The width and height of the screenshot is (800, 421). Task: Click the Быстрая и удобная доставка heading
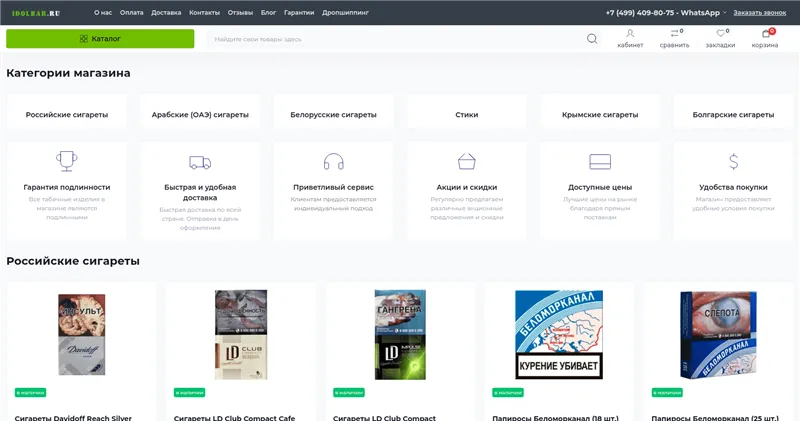click(200, 192)
